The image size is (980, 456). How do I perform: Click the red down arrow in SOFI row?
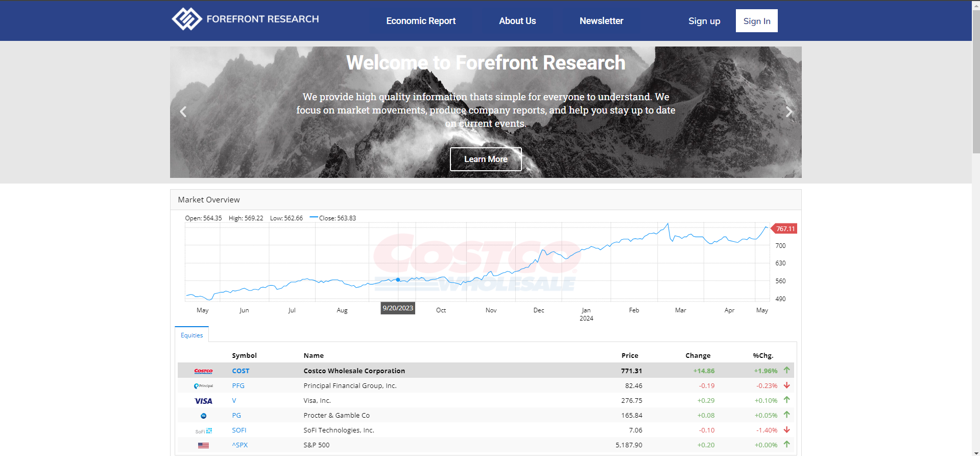tap(787, 429)
